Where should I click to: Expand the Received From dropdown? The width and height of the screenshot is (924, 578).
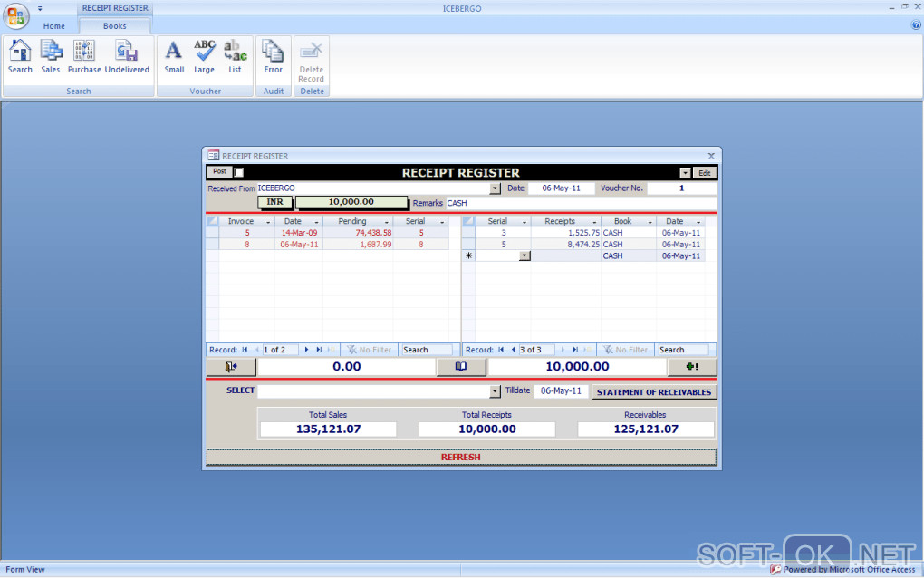click(495, 188)
